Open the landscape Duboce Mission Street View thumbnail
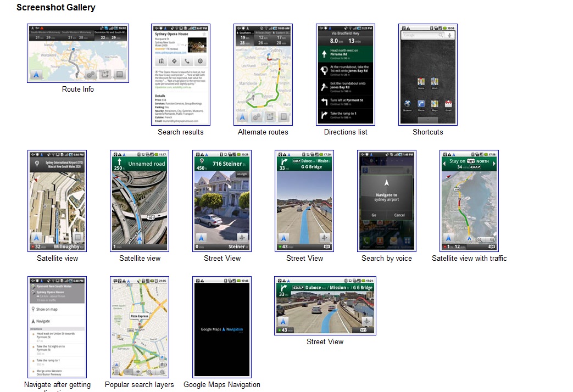Screen dimensions: 573x392 coord(325,306)
